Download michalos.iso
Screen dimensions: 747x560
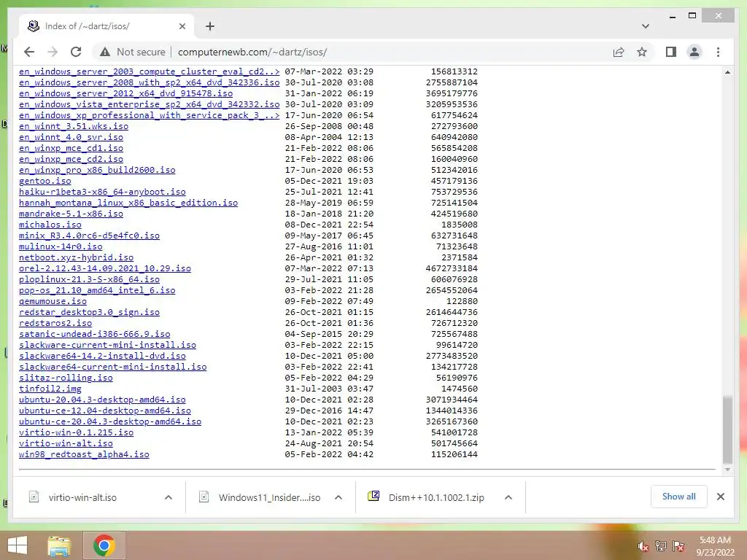tap(50, 225)
